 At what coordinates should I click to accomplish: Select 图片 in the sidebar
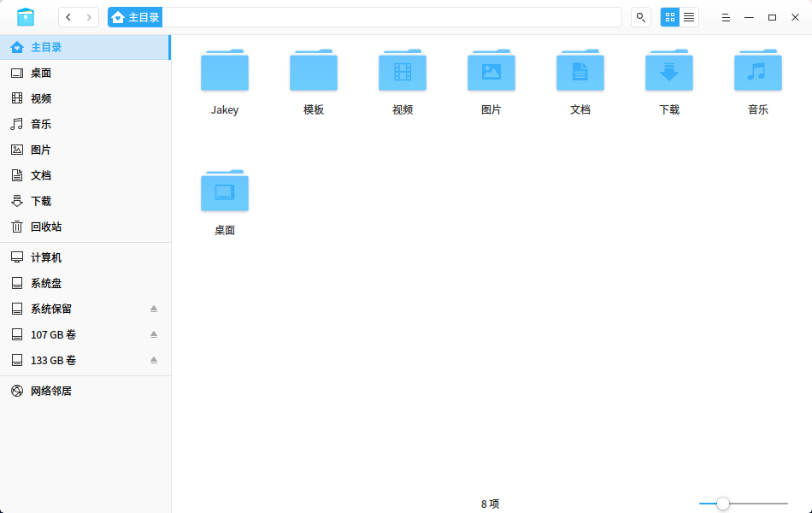click(x=85, y=150)
